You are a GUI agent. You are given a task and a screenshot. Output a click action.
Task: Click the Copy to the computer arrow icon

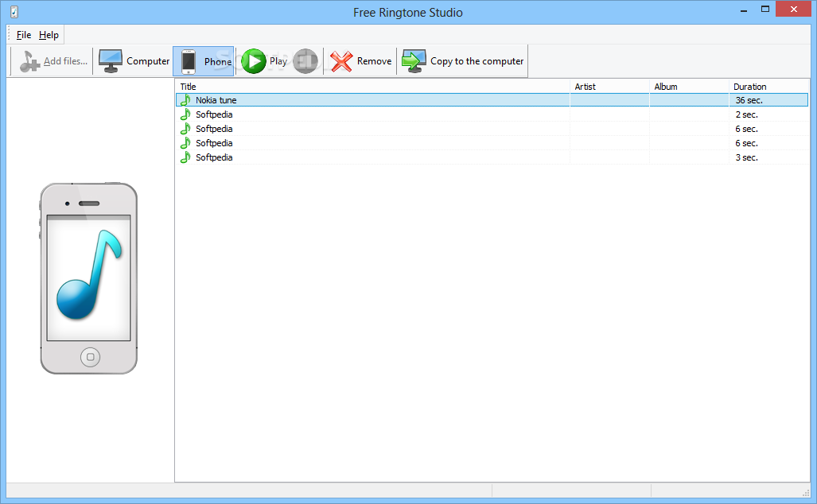tap(414, 61)
